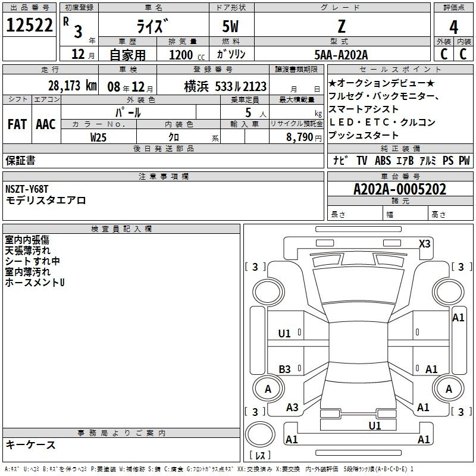The height and width of the screenshot is (476, 476).
Task: Select the ABS equipment label
Action: coord(383,161)
